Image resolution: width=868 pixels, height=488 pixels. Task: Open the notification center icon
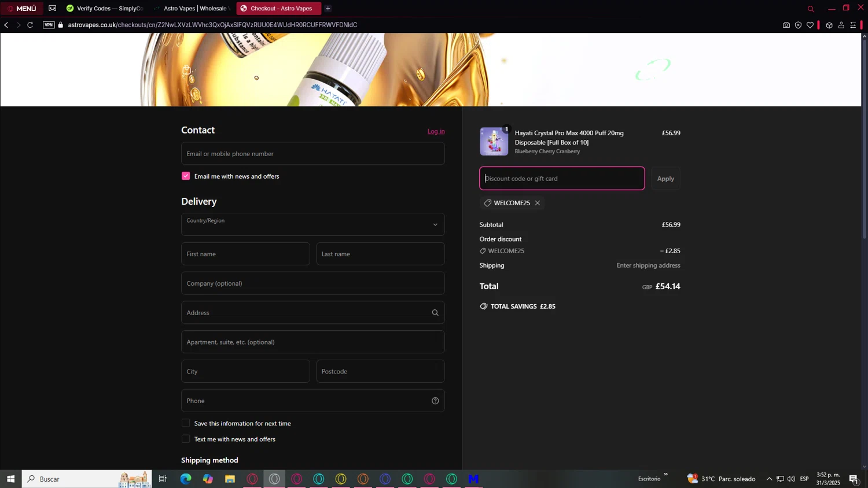click(854, 479)
